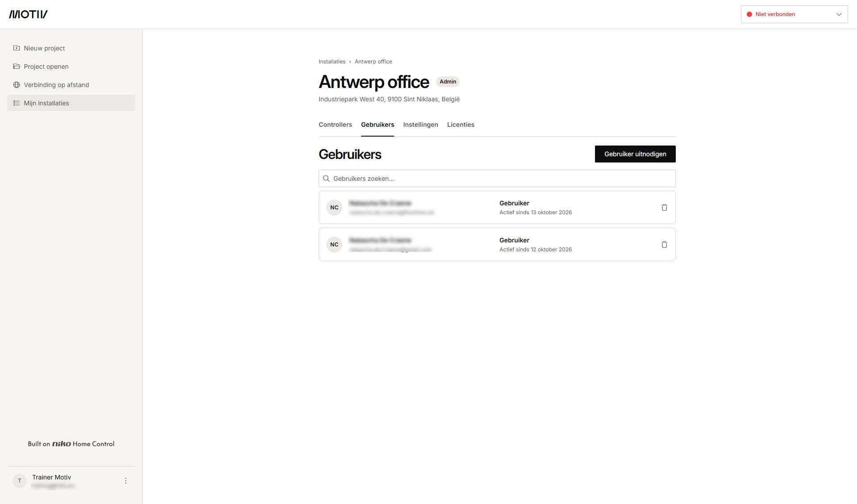This screenshot has height=504, width=857.
Task: Click the Project openen folder icon
Action: pos(17,67)
